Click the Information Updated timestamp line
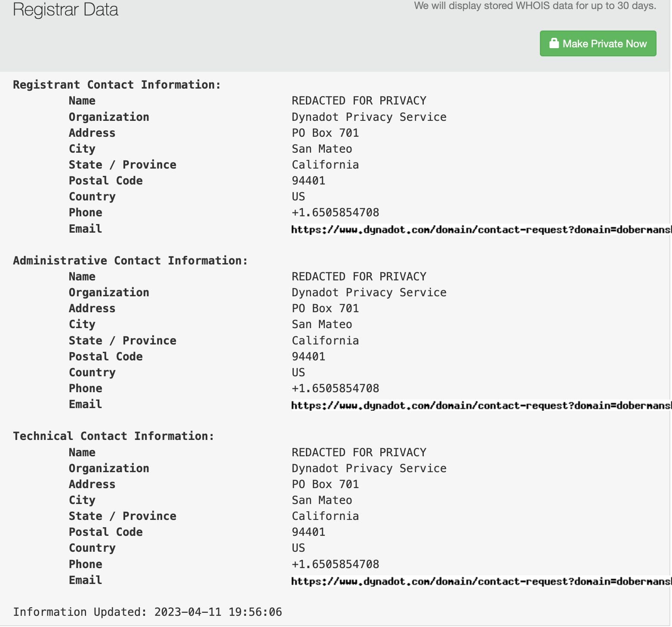Image resolution: width=672 pixels, height=627 pixels. [x=148, y=612]
